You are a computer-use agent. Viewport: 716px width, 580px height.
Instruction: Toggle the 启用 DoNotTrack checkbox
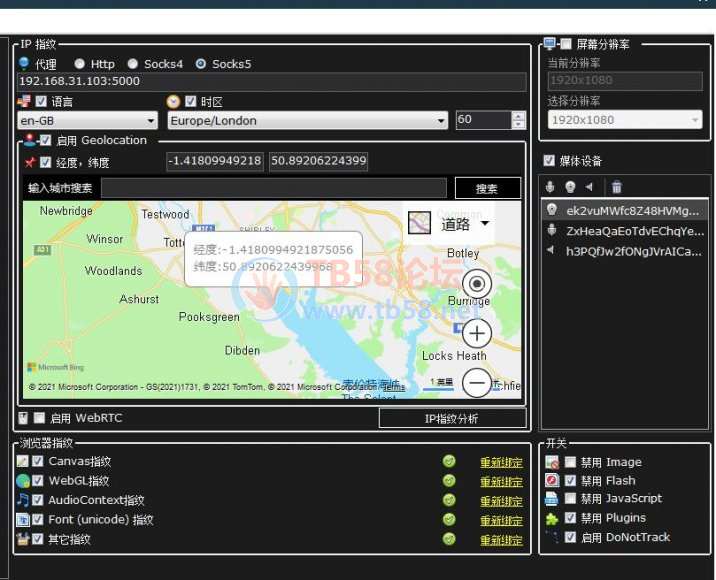[x=570, y=537]
